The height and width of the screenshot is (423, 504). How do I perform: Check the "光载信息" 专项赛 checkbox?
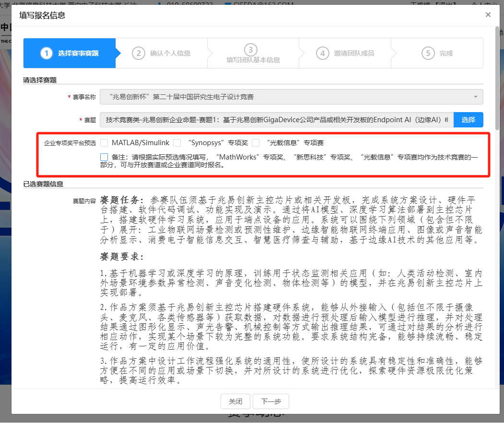pyautogui.click(x=256, y=143)
